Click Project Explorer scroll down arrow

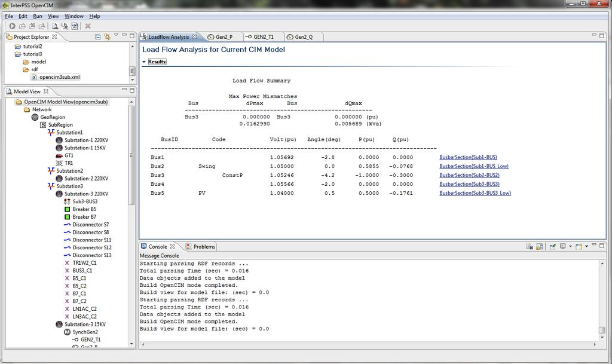[132, 80]
